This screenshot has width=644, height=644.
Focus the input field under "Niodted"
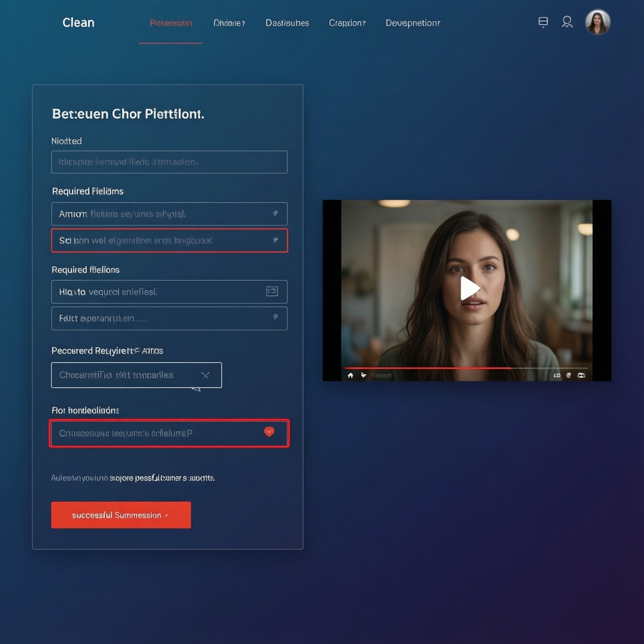[169, 162]
